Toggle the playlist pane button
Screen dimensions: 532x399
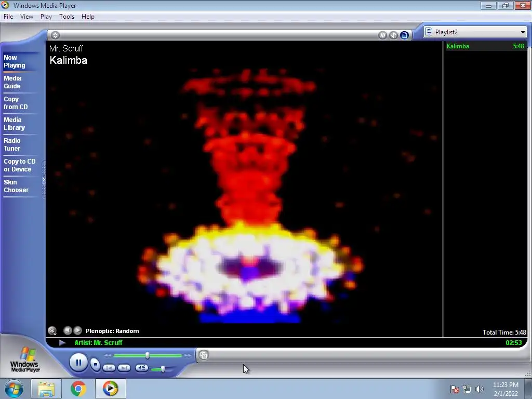(404, 35)
